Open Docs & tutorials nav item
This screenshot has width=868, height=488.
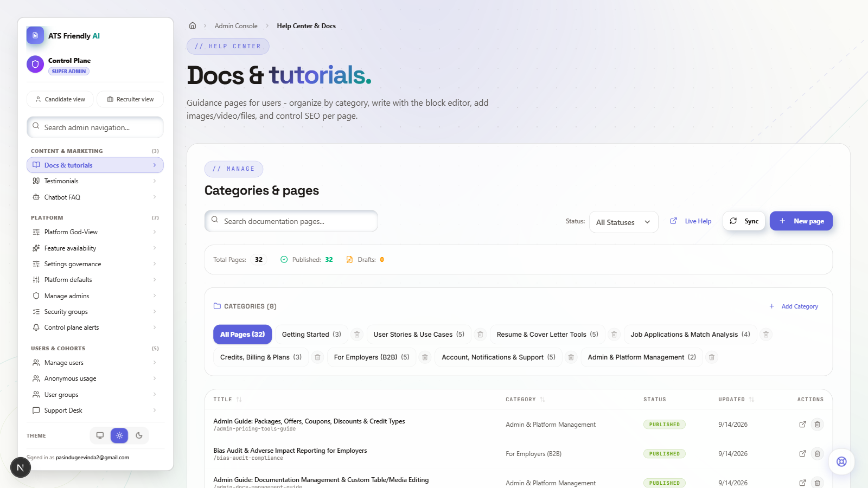(95, 165)
